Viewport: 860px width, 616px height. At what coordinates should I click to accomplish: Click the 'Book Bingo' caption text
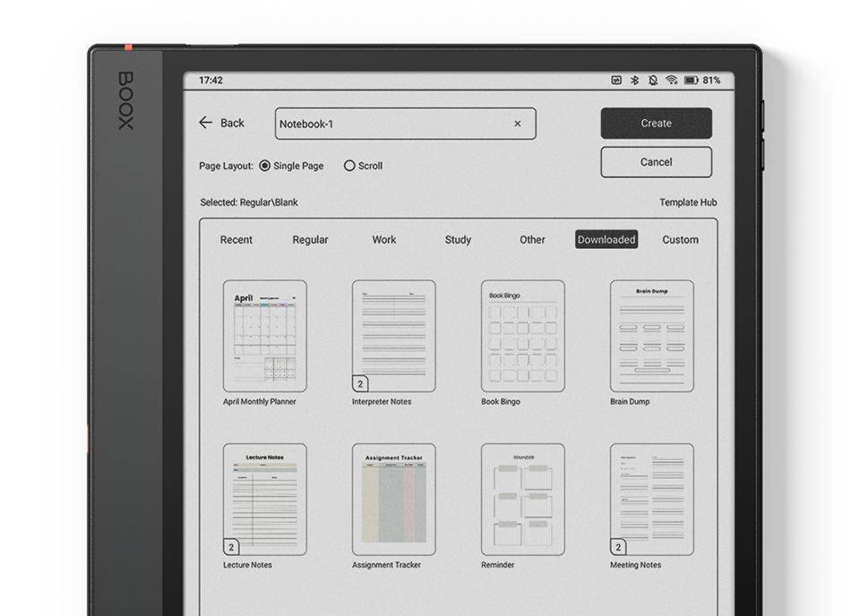pyautogui.click(x=501, y=401)
